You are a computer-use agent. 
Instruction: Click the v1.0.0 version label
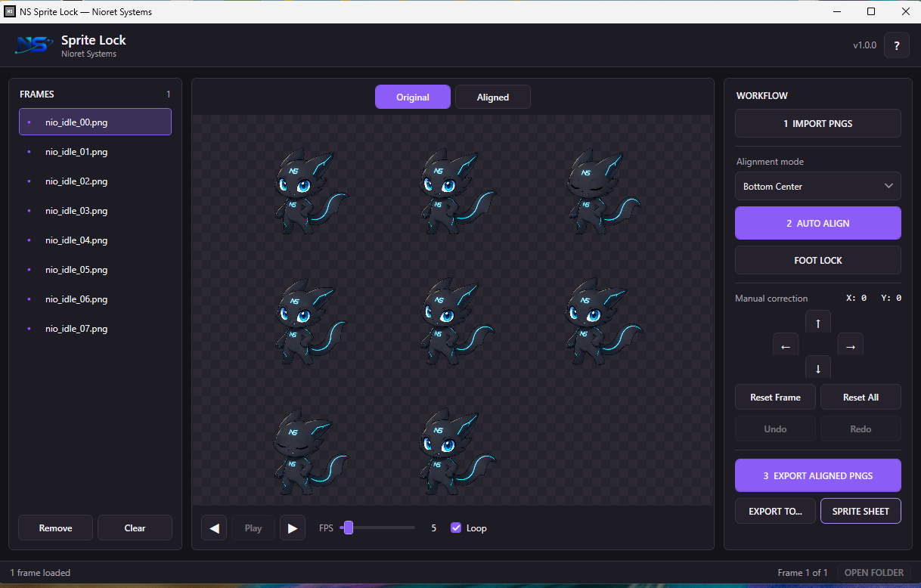864,45
